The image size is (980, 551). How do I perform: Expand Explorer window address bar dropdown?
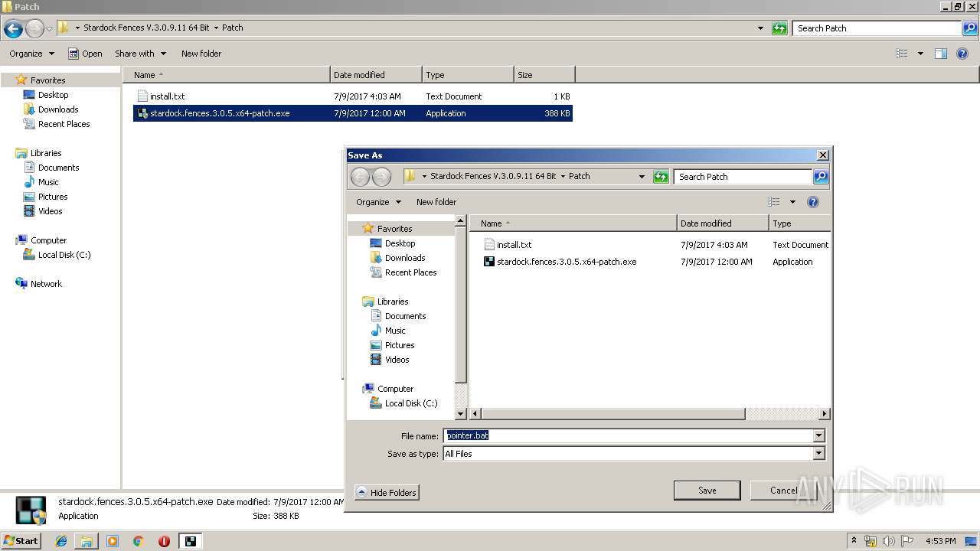(760, 28)
